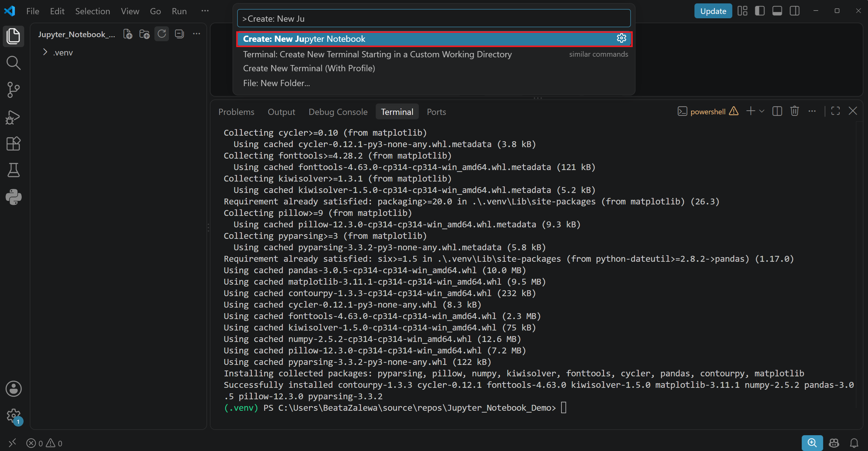Viewport: 868px width, 451px height.
Task: Toggle secondary side bar visibility
Action: click(795, 11)
